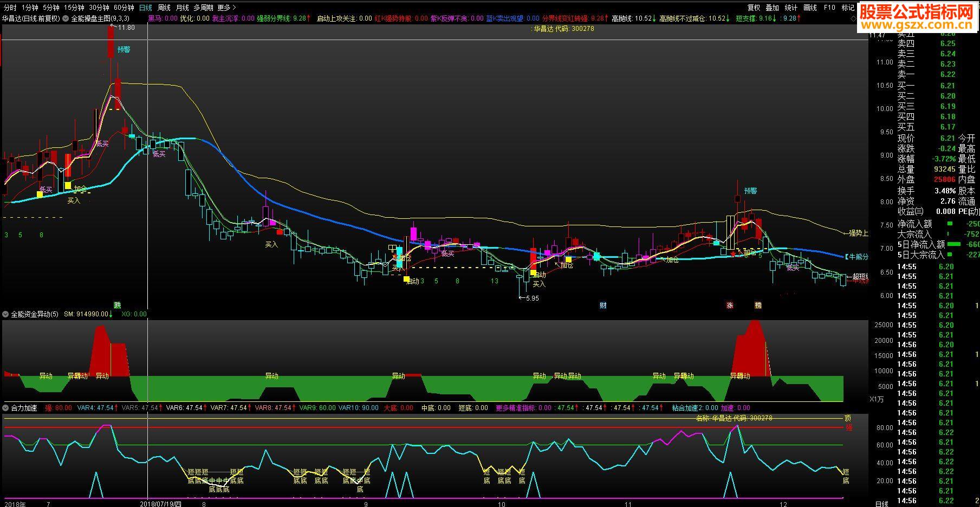
Task: Click the 【牛熊分 line label
Action: tap(856, 257)
